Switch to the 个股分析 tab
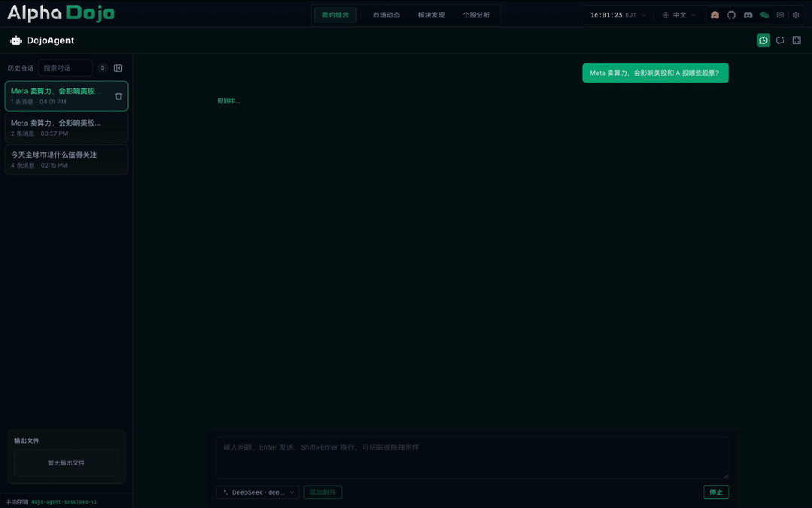The image size is (812, 508). [476, 15]
